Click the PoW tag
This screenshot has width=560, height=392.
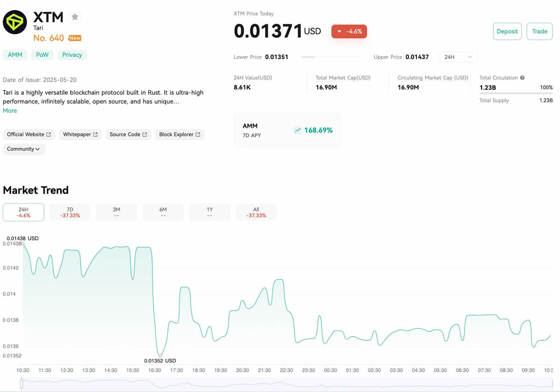point(42,55)
